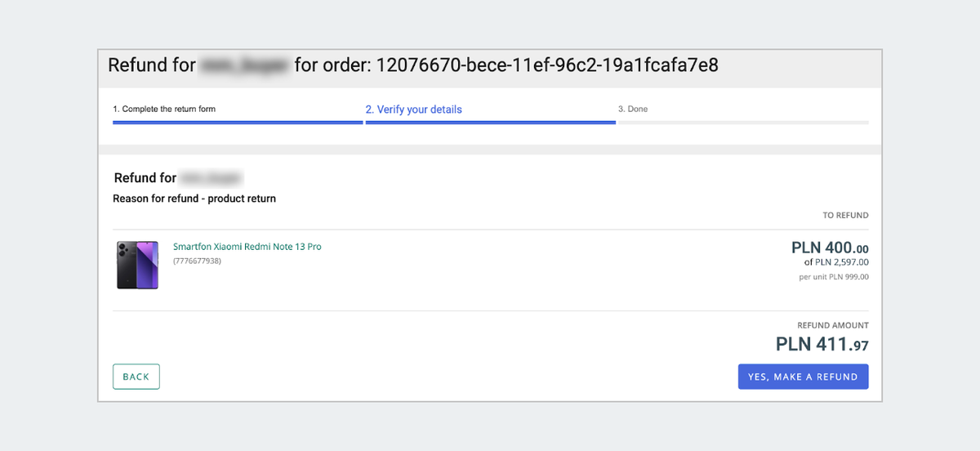Click the grey third progress bar segment
Screen dimensions: 980x451
pos(743,123)
